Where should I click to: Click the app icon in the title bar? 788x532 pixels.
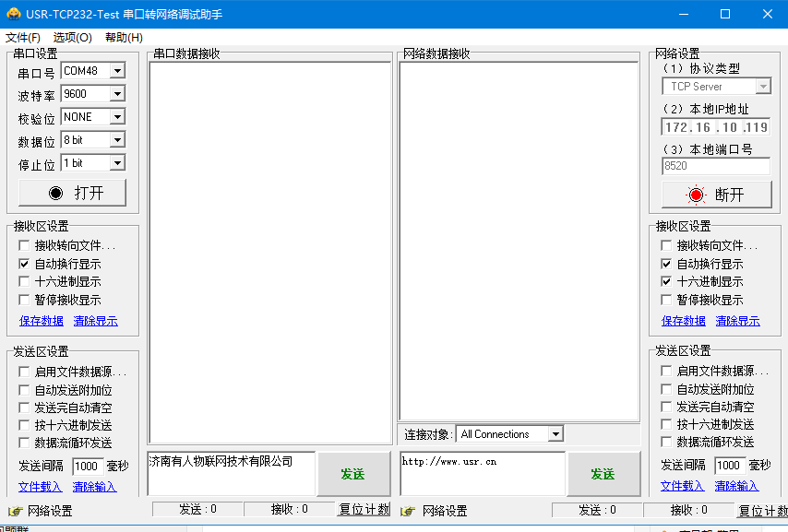(13, 14)
